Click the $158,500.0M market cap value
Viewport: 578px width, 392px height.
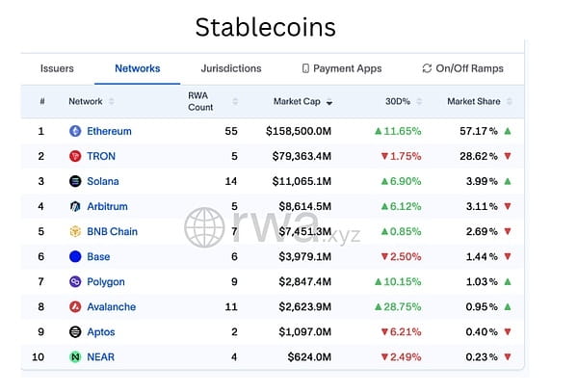[x=299, y=131]
